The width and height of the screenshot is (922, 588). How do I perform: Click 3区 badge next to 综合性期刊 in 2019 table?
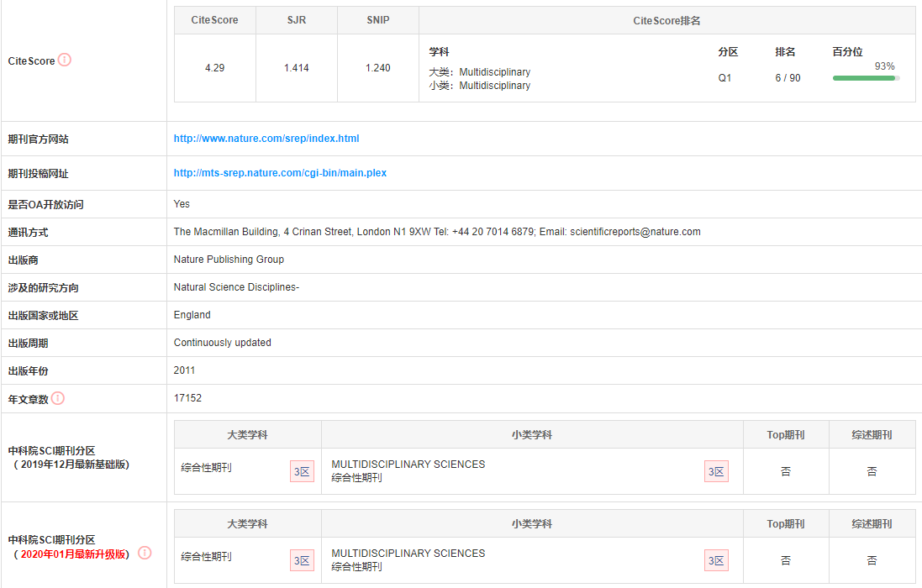pyautogui.click(x=302, y=472)
